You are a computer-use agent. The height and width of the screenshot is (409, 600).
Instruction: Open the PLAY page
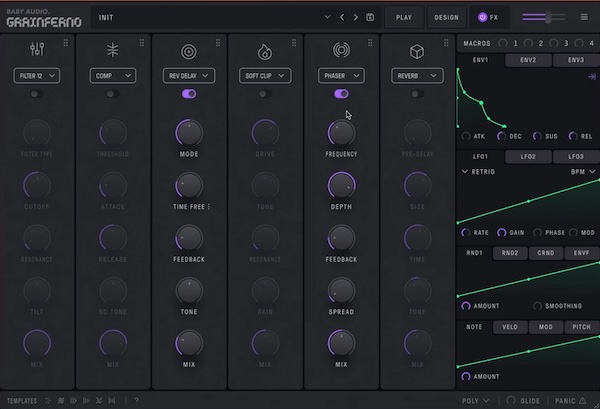pos(404,17)
